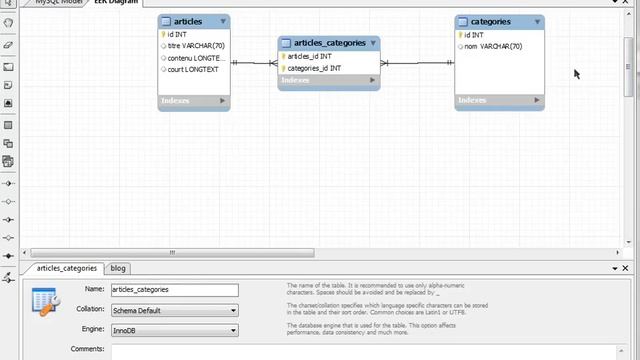640x360 pixels.
Task: Click primary key icon of categories id
Action: click(460, 35)
